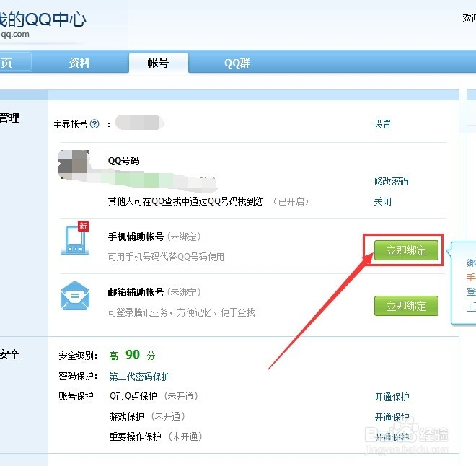Open the 资料 tab
Screen dimensions: 476x466
point(79,63)
